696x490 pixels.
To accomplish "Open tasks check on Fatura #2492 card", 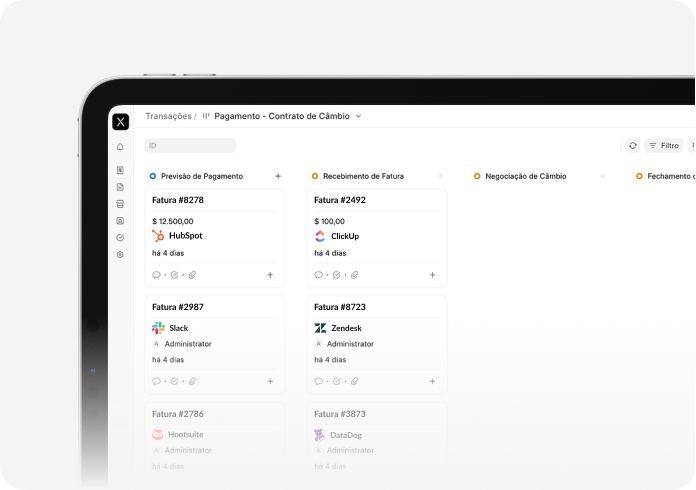I will click(336, 275).
